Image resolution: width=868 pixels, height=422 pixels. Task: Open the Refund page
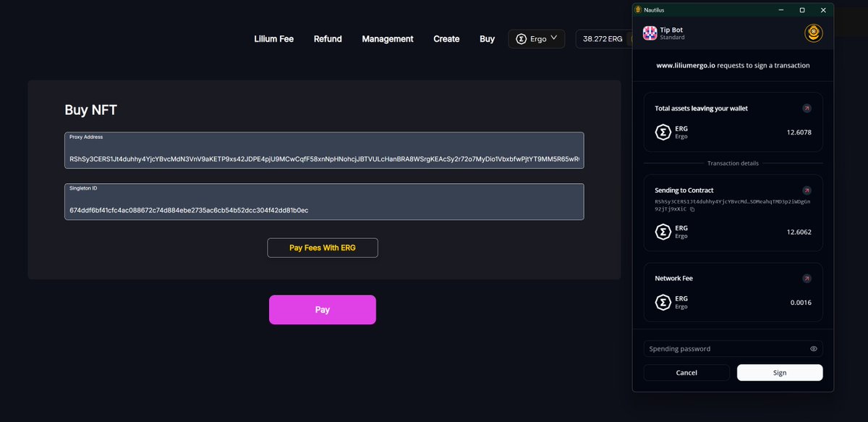(x=328, y=39)
